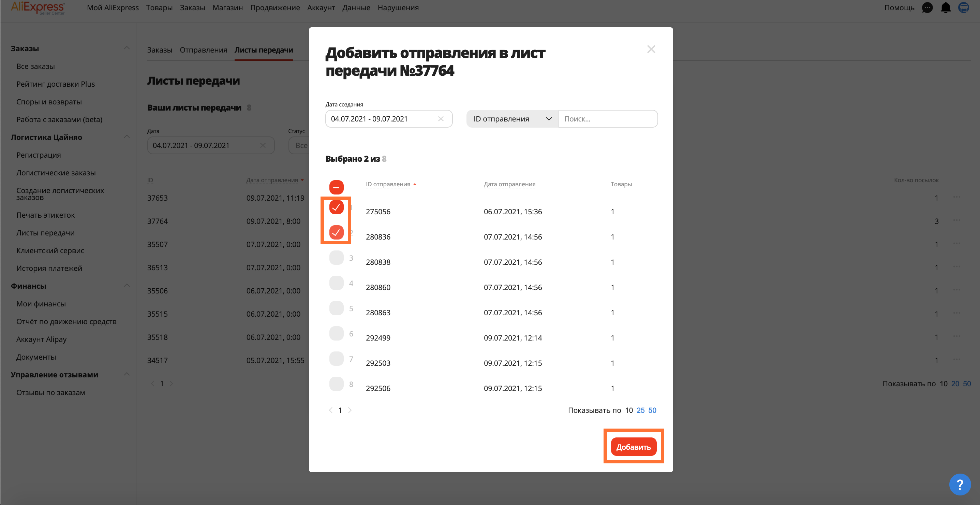Check shipment 292506 checkbox
This screenshot has height=505, width=980.
tap(336, 384)
